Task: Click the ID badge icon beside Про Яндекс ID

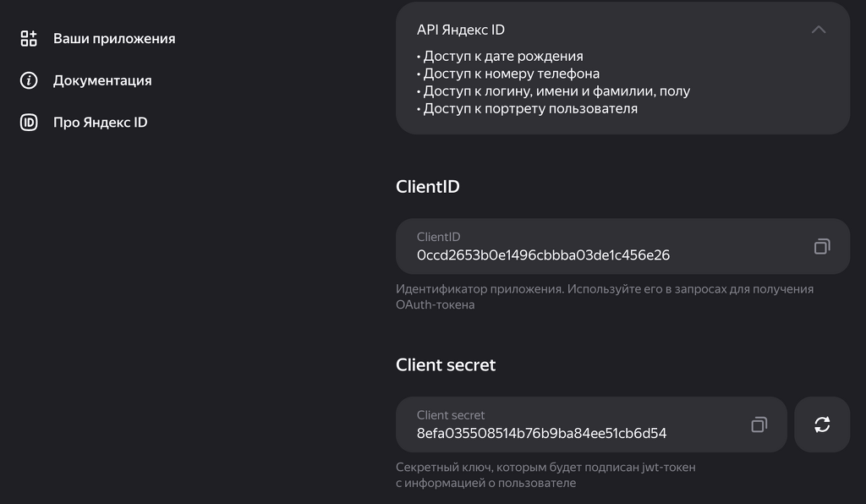Action: (x=29, y=123)
